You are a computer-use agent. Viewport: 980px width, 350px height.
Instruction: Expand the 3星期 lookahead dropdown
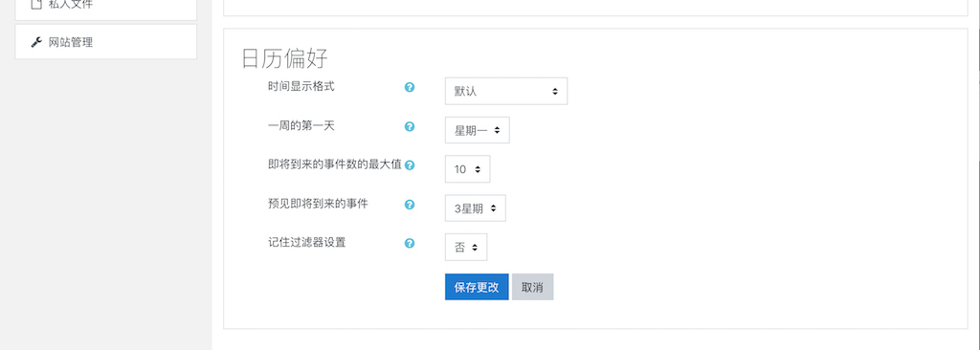click(476, 208)
